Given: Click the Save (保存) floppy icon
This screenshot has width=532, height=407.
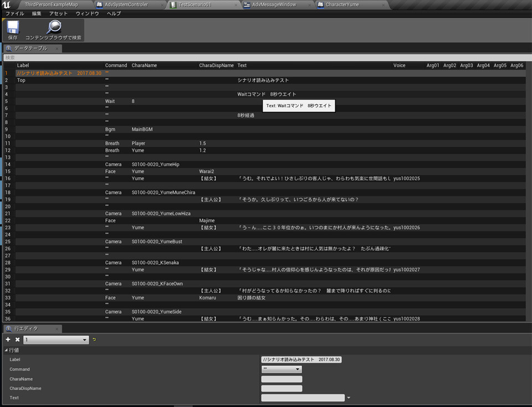Looking at the screenshot, I should [13, 27].
